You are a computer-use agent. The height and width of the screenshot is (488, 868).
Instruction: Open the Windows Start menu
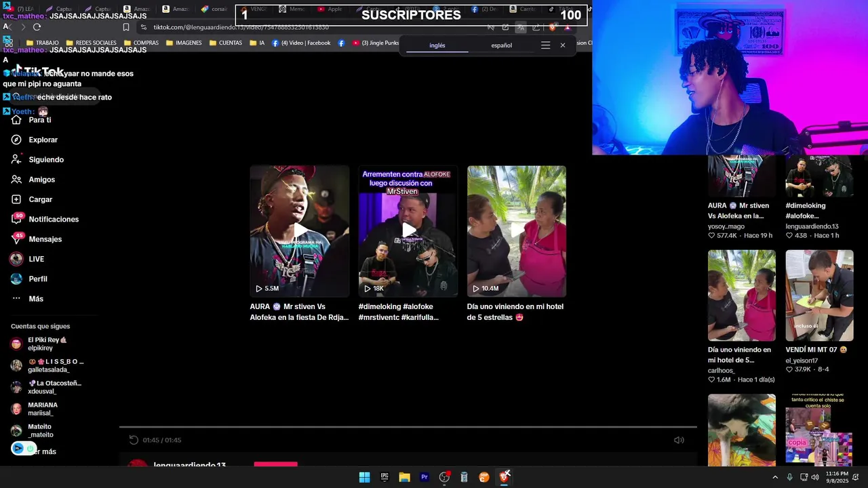[364, 477]
